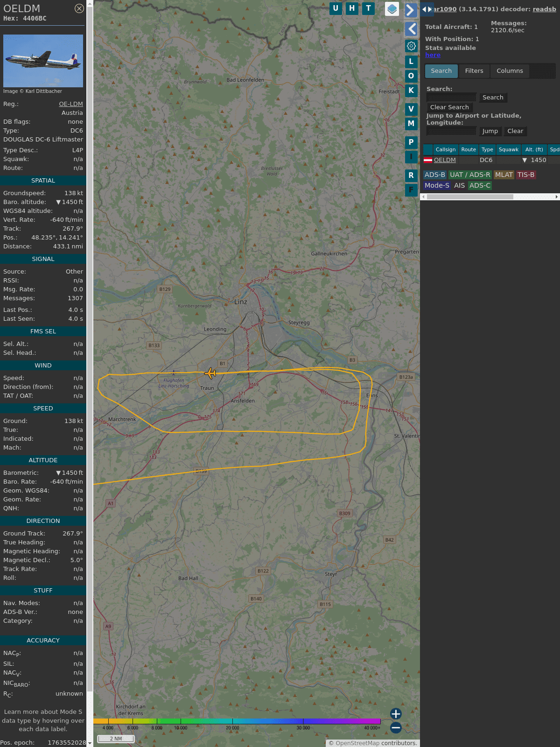This screenshot has height=747, width=560.
Task: Open the settings gear on map
Action: 411,46
